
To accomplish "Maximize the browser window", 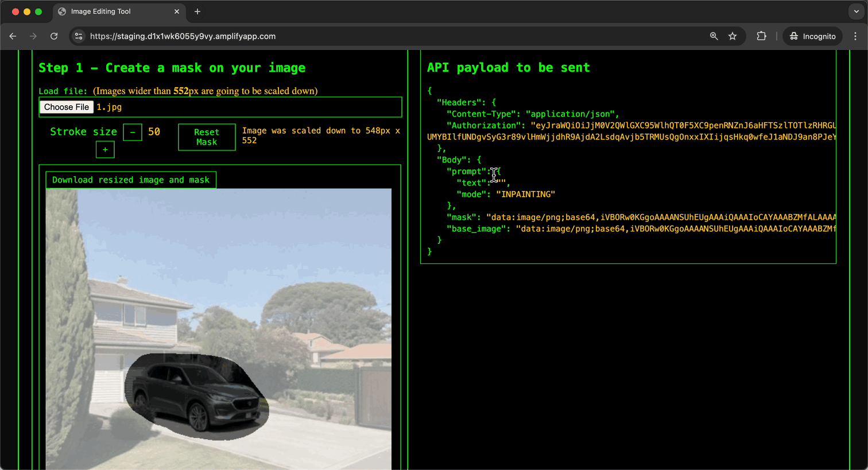I will coord(38,11).
